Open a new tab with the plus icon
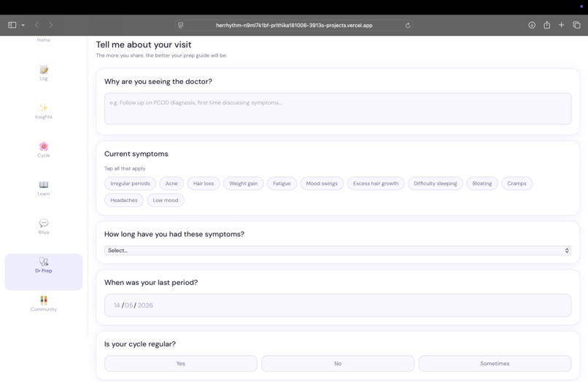588x382 pixels. pos(562,25)
